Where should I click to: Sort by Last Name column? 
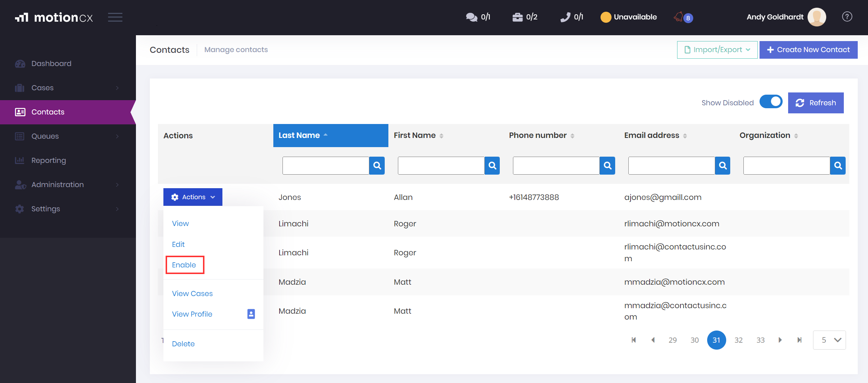click(330, 135)
